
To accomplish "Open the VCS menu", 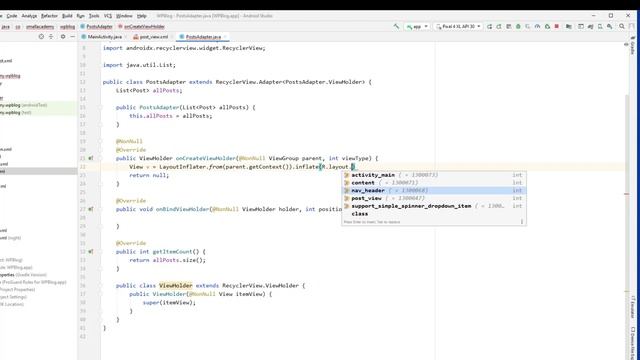I will tap(108, 16).
